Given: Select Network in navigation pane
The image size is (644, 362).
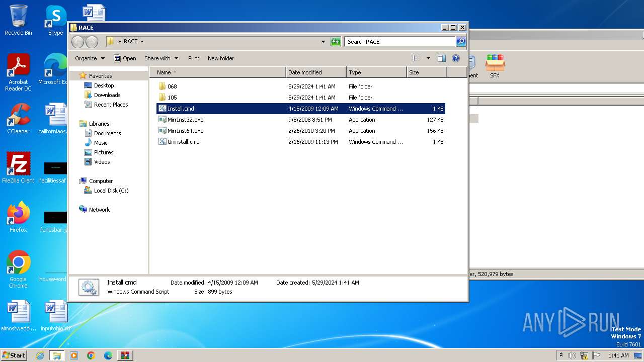Looking at the screenshot, I should 99,210.
